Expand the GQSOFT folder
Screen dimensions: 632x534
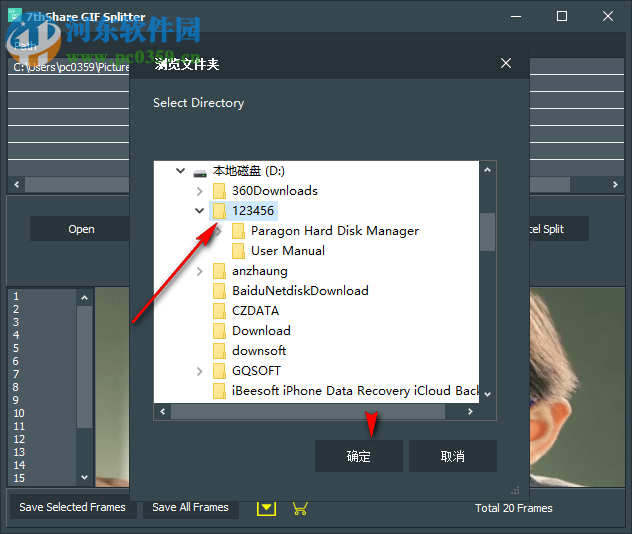[x=200, y=371]
